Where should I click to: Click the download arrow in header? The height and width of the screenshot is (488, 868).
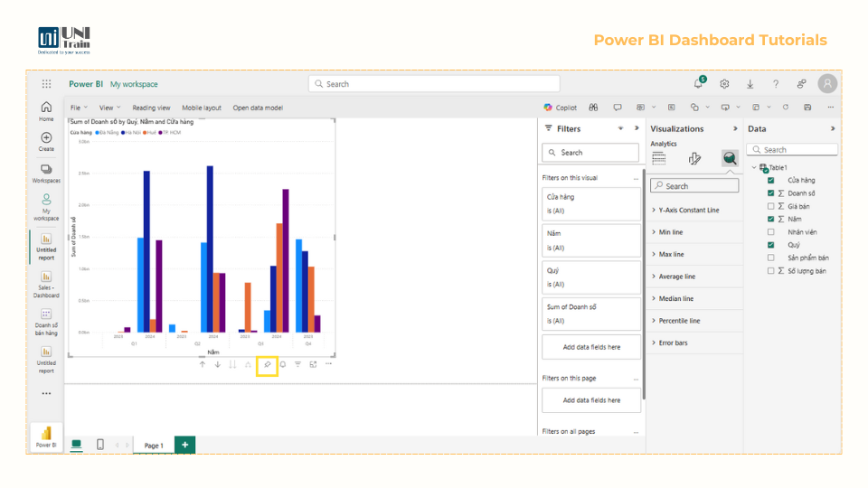[x=750, y=84]
